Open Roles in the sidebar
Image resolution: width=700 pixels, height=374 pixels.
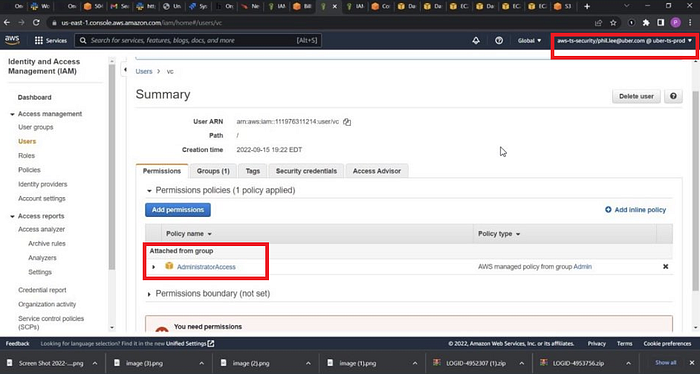[26, 156]
